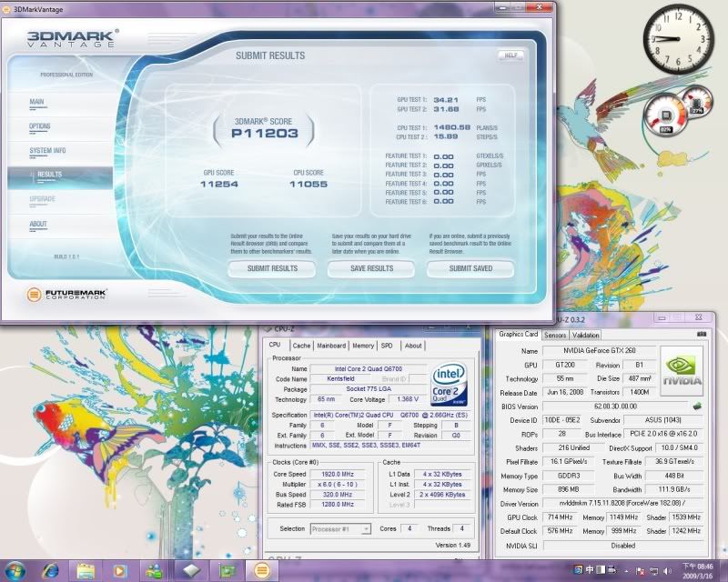Click the taskbar date and time

697,571
